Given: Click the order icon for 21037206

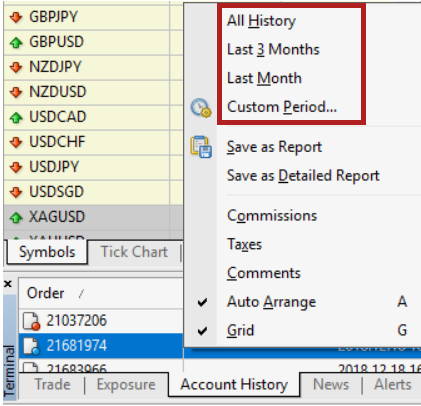Looking at the screenshot, I should 31,321.
